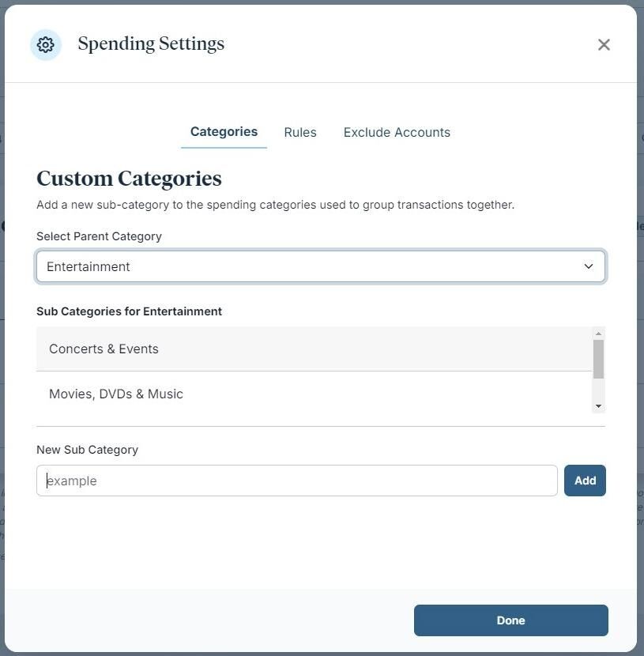Viewport: 644px width, 656px height.
Task: Click the chevron arrow on Entertainment dropdown
Action: coord(588,266)
